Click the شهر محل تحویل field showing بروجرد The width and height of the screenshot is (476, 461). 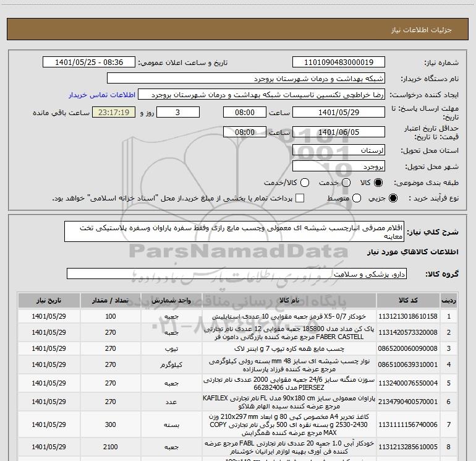[x=338, y=167]
